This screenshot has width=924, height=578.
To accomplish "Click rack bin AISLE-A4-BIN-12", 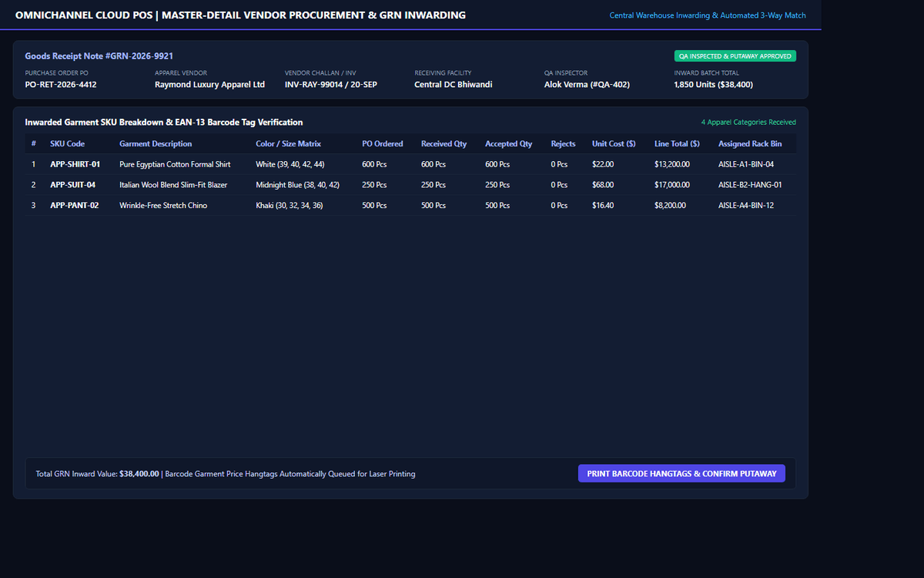I will click(x=746, y=206).
